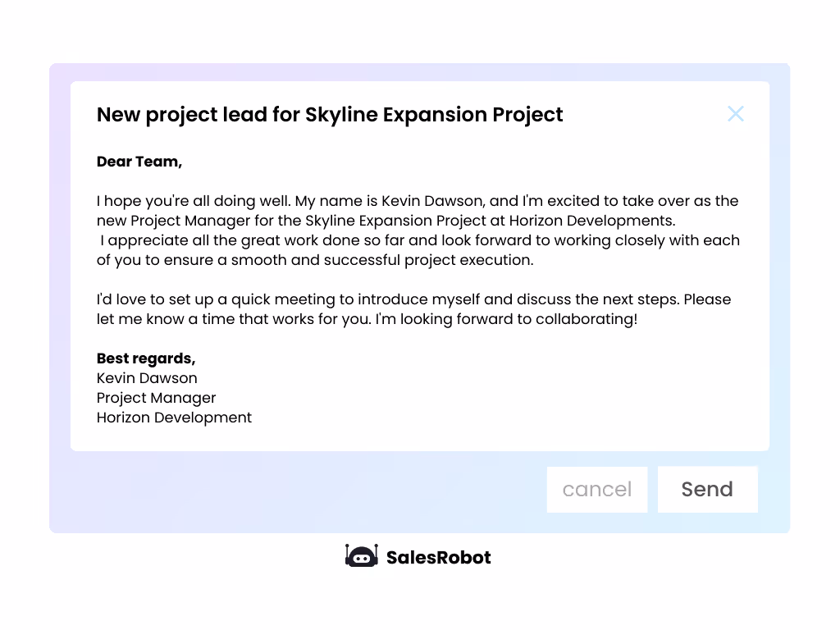Image resolution: width=840 pixels, height=630 pixels.
Task: Click the signature name Kevin Dawson
Action: click(x=147, y=378)
